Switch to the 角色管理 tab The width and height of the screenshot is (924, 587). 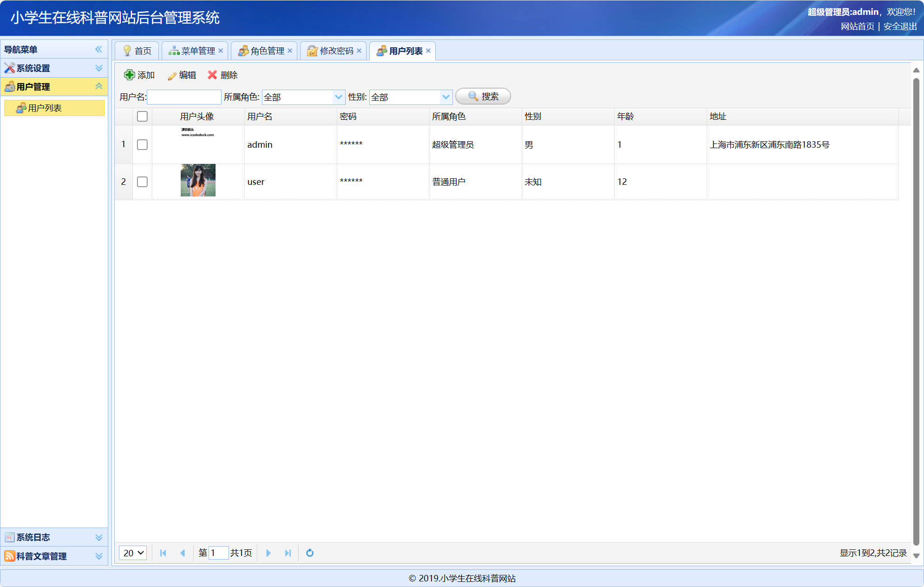[x=263, y=51]
